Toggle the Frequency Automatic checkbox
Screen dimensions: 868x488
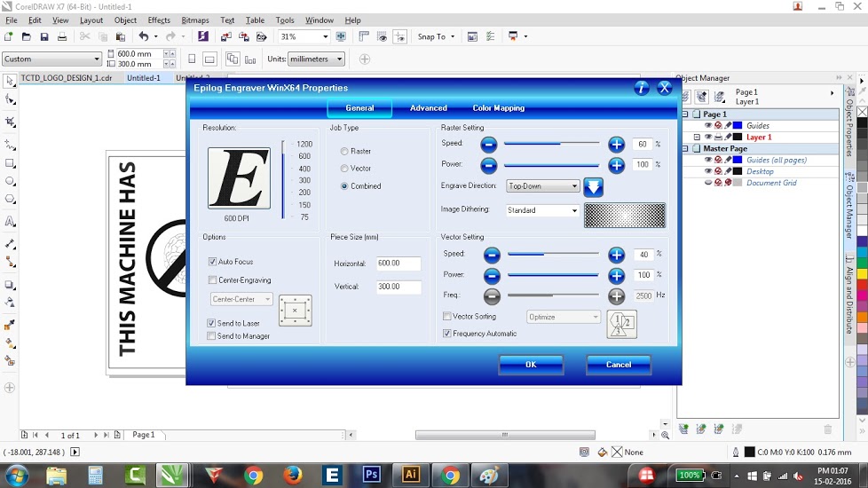coord(446,333)
